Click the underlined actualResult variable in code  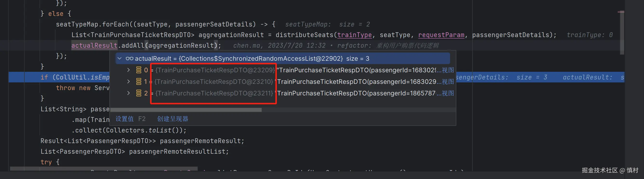(94, 46)
